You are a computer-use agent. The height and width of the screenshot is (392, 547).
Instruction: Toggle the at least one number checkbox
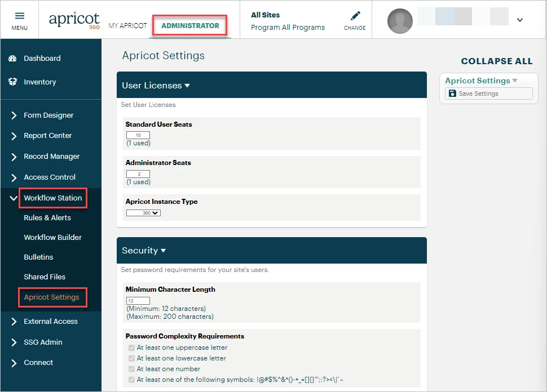131,369
